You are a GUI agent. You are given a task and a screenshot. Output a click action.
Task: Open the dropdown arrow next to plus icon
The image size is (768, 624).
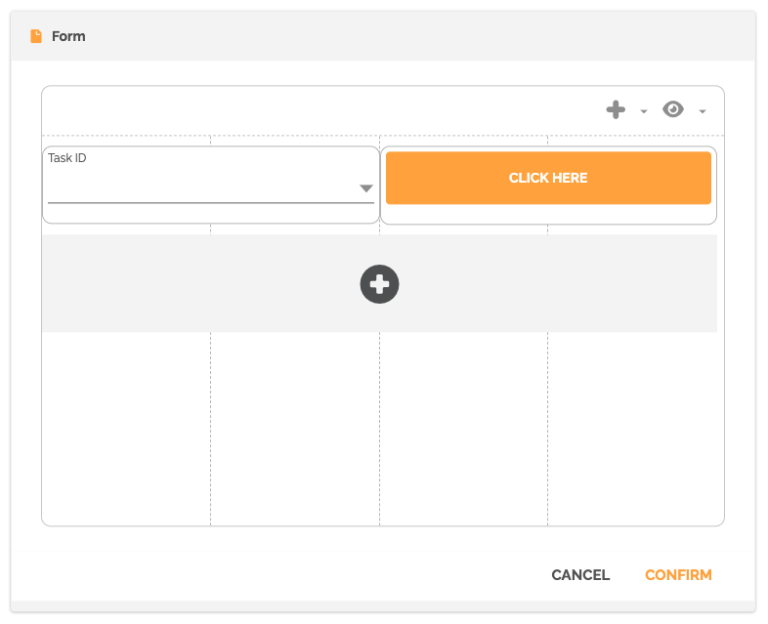tap(644, 112)
